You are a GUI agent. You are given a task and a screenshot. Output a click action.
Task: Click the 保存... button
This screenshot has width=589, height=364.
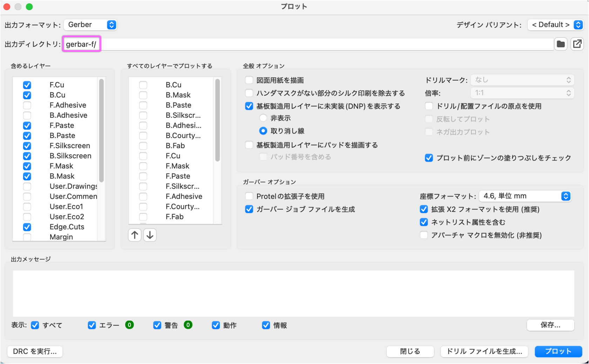click(550, 325)
